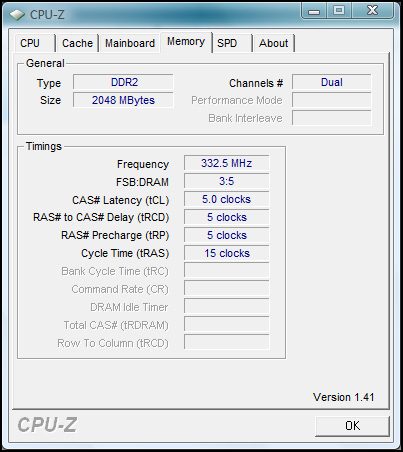This screenshot has width=403, height=452.
Task: Maximize the CPU-Z window
Action: click(339, 11)
